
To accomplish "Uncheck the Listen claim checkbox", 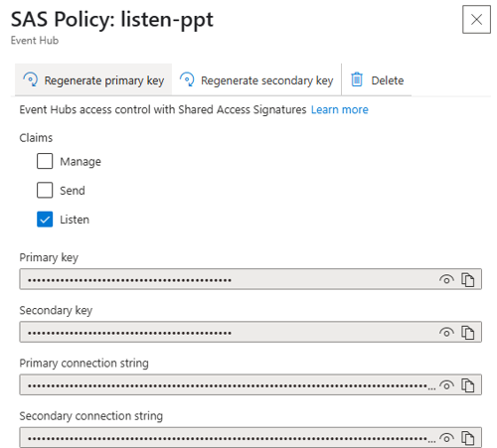I will pos(45,220).
